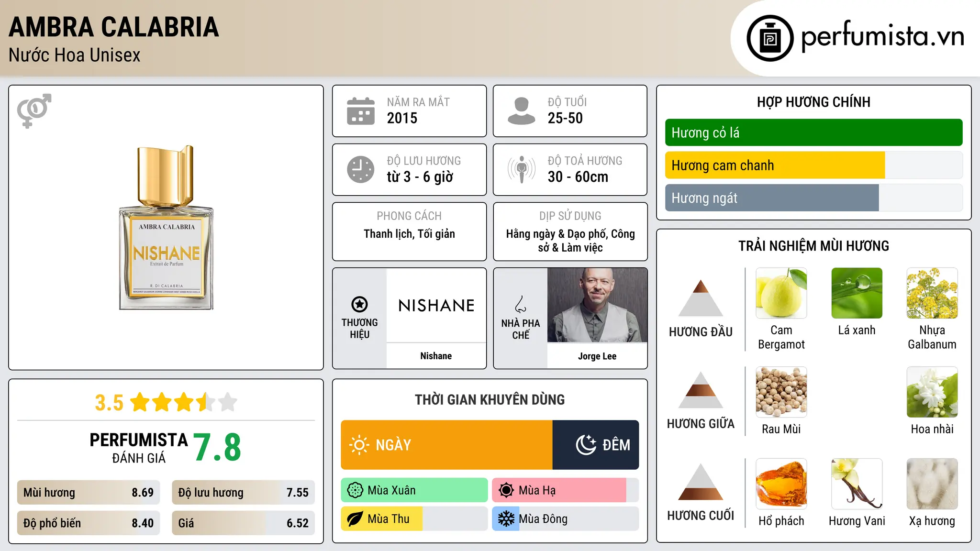
Task: Click the 'Thanh lịch, Tối giản' style text
Action: tap(409, 234)
